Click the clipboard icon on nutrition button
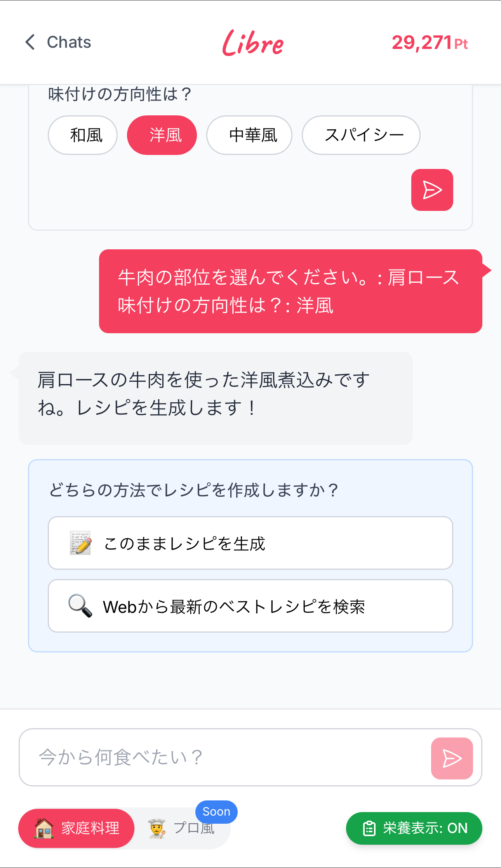The image size is (501, 868). [369, 828]
